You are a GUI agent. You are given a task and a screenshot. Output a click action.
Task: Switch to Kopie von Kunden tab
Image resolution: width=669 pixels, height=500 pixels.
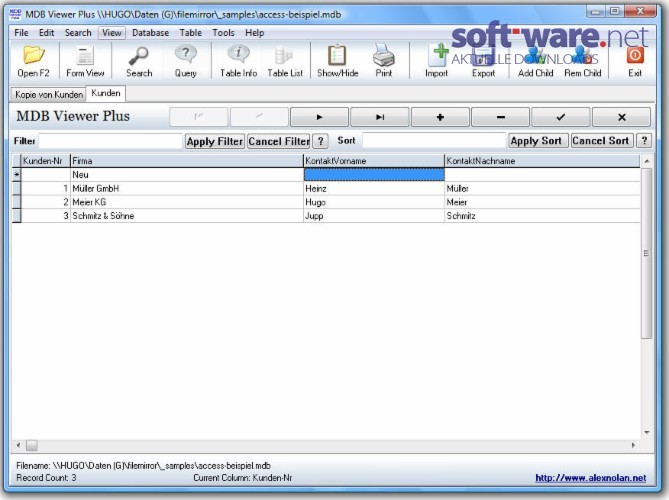click(49, 94)
